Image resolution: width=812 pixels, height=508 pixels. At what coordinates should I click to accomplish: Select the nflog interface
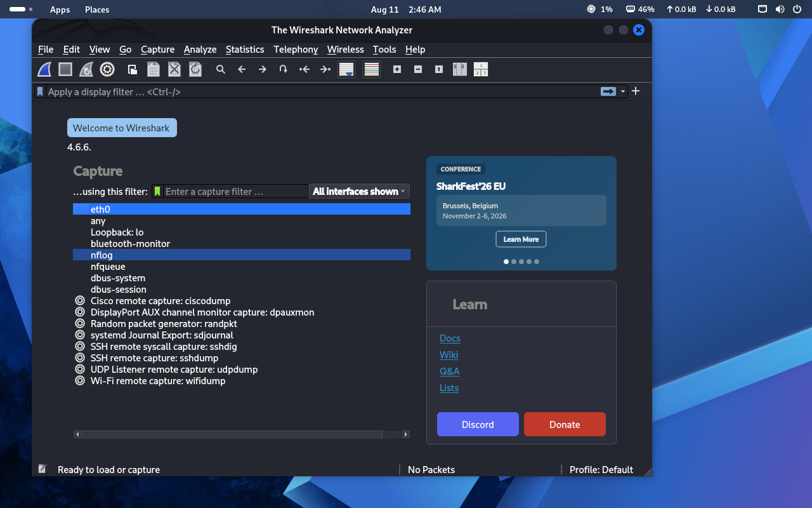tap(242, 255)
